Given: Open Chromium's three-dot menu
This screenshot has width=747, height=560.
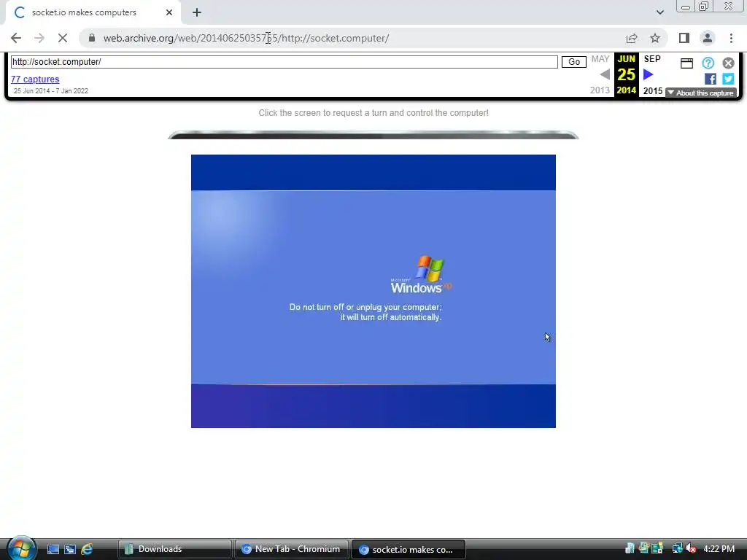Looking at the screenshot, I should pyautogui.click(x=731, y=38).
